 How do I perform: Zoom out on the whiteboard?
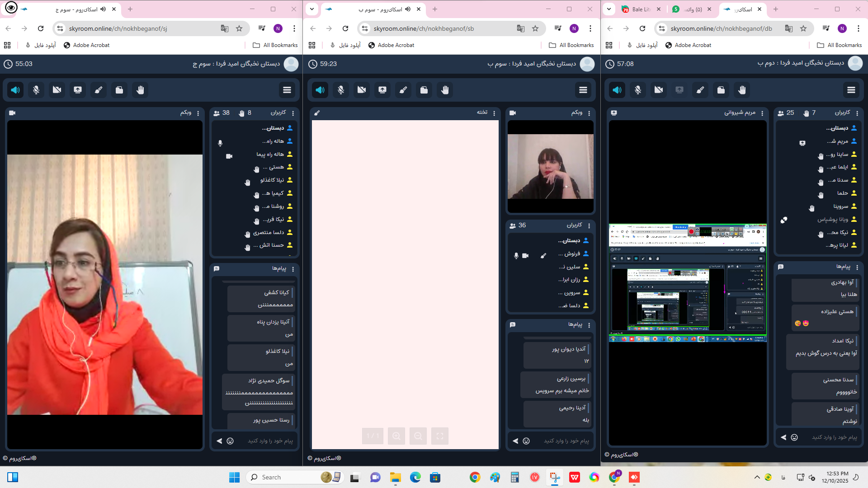418,436
